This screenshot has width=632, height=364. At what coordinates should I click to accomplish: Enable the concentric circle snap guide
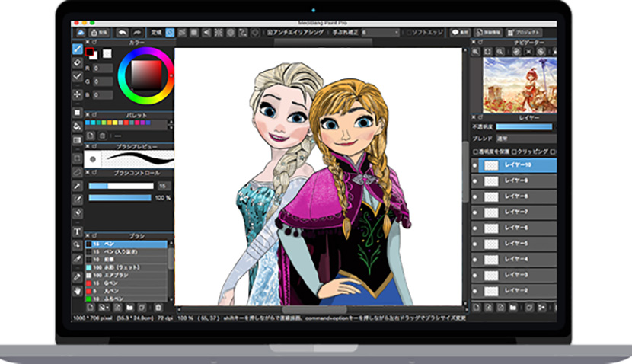tap(231, 33)
